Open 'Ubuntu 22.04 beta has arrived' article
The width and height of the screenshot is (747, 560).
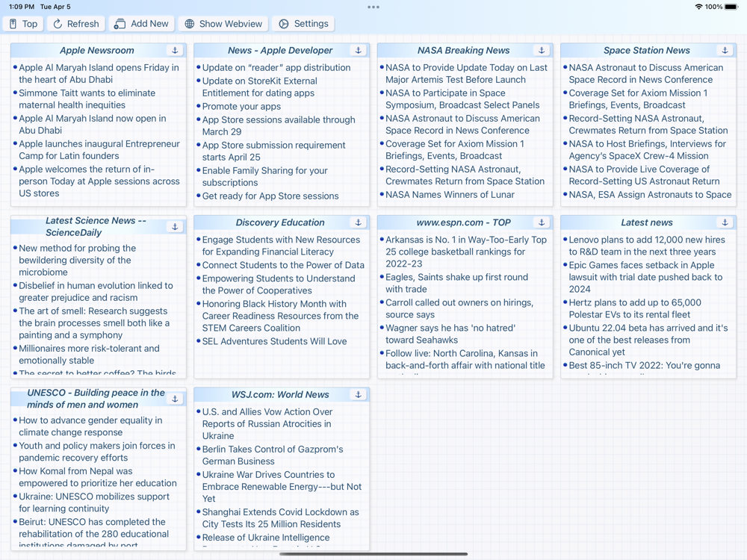(x=648, y=340)
